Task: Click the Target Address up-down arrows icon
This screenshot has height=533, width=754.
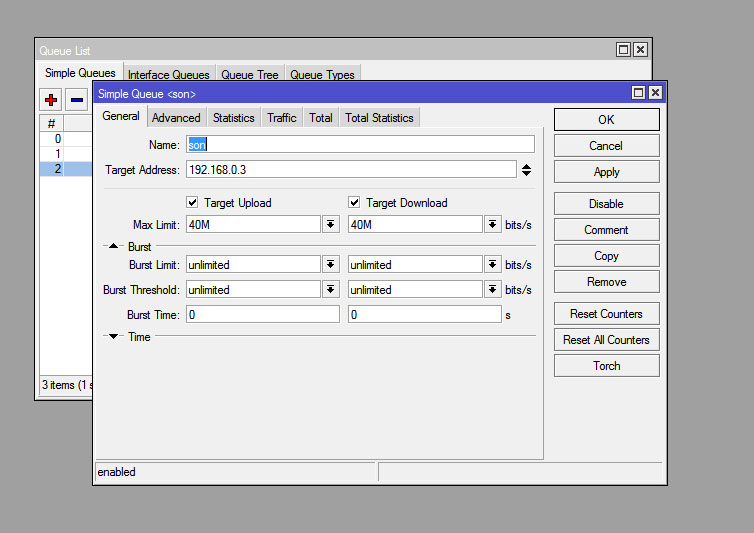Action: (x=526, y=170)
